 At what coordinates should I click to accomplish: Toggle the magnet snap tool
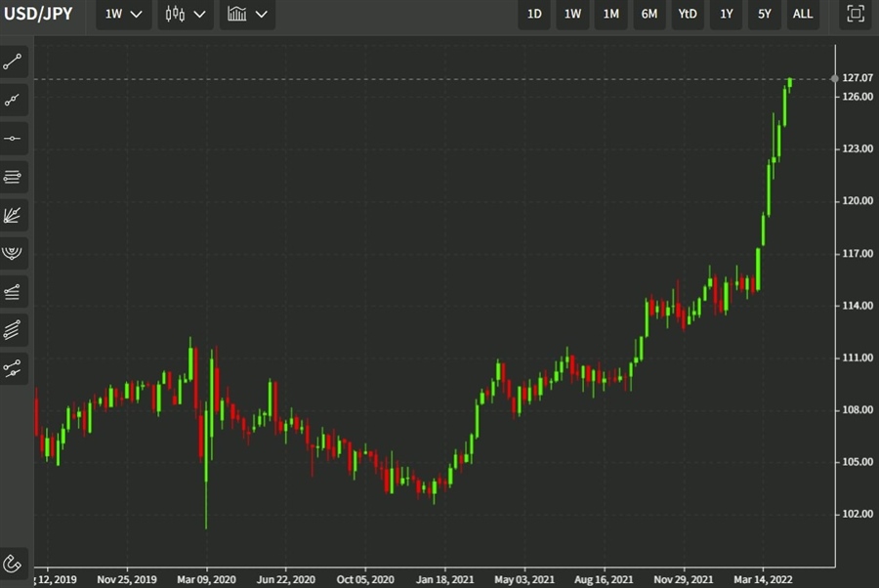click(x=13, y=564)
